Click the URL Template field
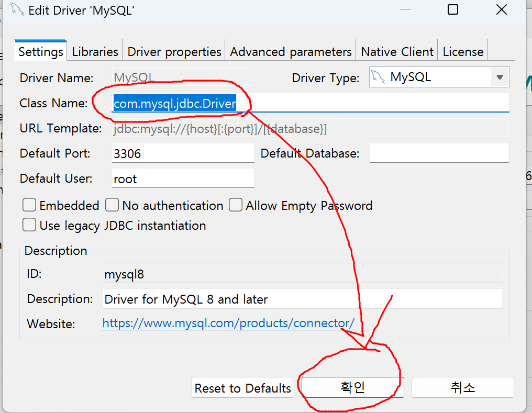Image resolution: width=532 pixels, height=413 pixels. click(311, 129)
